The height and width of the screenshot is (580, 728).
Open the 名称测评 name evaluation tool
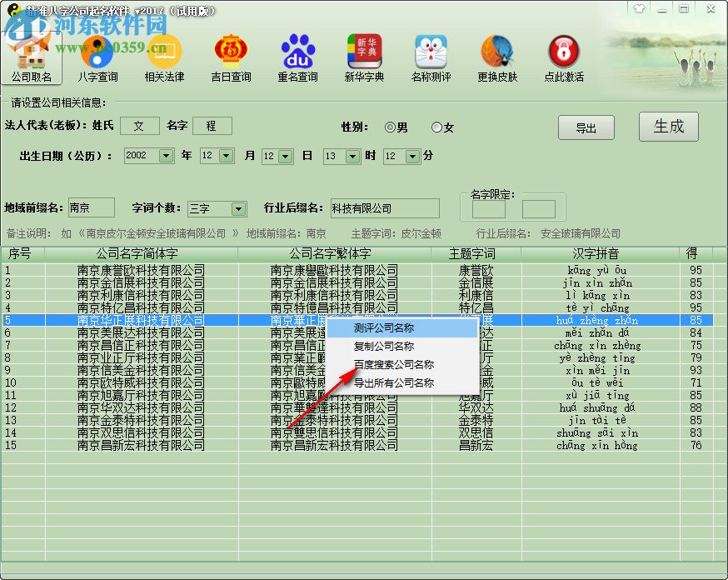431,56
